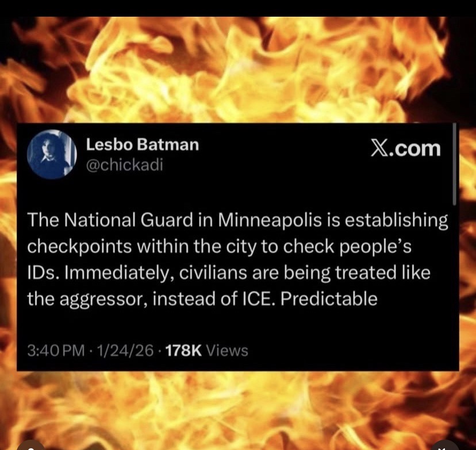The image size is (476, 450).
Task: Click the flame background below the post card
Action: pos(238,406)
